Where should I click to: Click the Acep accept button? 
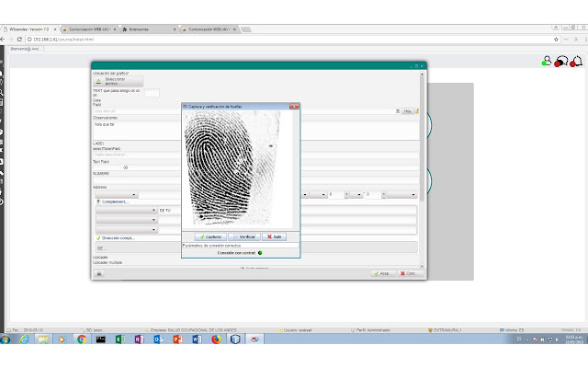[382, 273]
